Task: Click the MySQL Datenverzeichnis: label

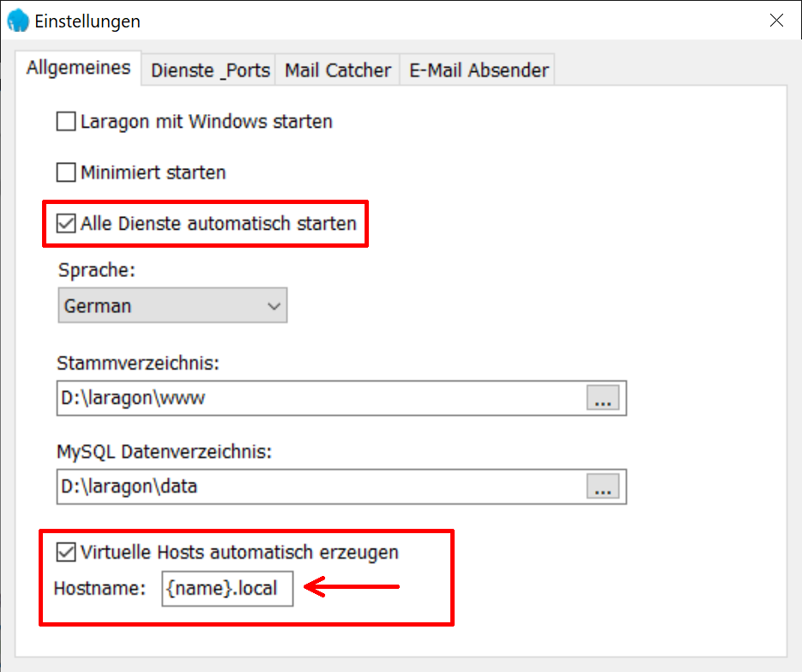Action: (164, 452)
